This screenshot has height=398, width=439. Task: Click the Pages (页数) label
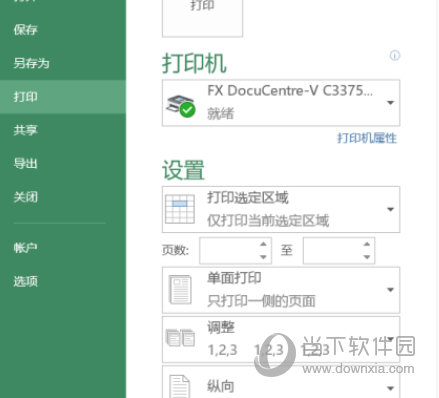coord(175,250)
